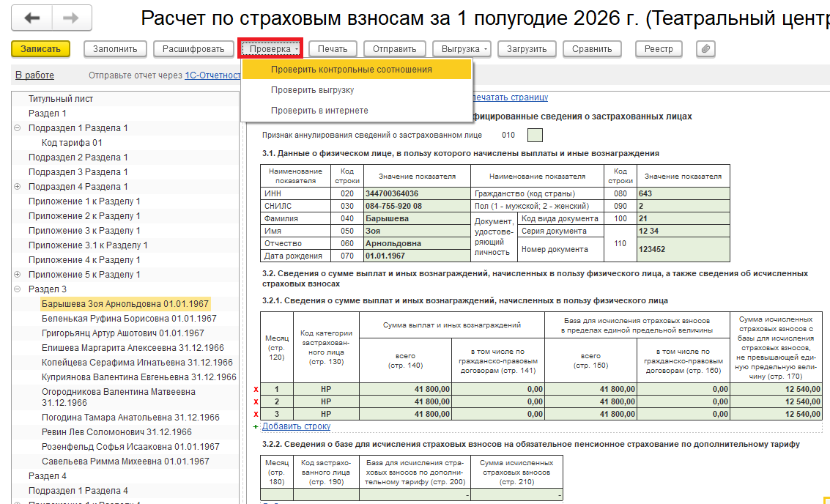Click the Отправить button
The image size is (830, 504).
pos(394,48)
